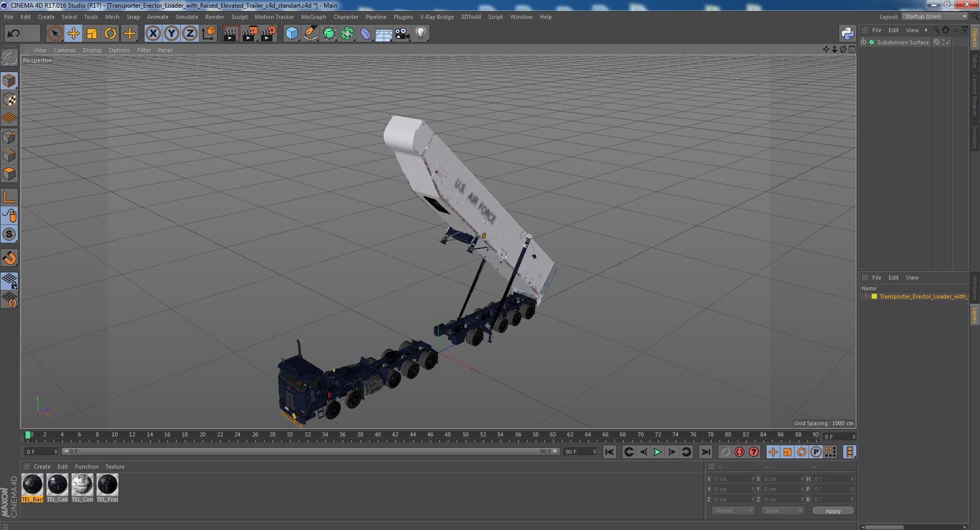Click Render View clapperboard icon

click(231, 34)
